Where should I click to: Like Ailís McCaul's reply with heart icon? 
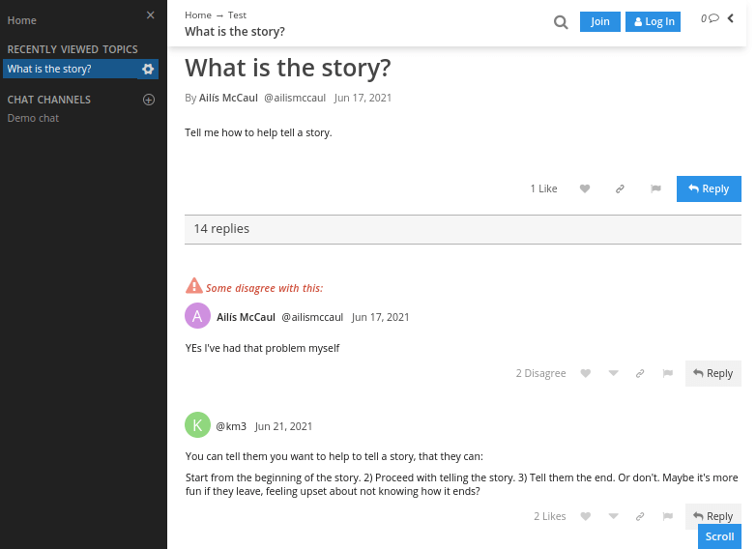pos(586,373)
